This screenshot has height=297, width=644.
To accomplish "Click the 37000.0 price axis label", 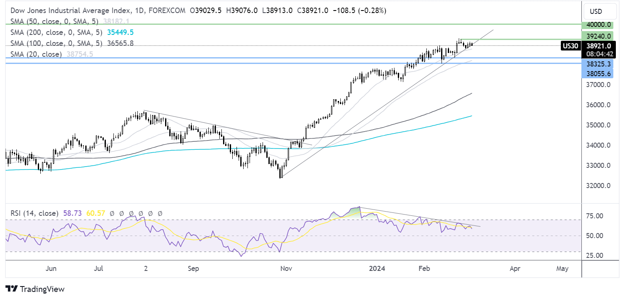I will click(x=598, y=85).
